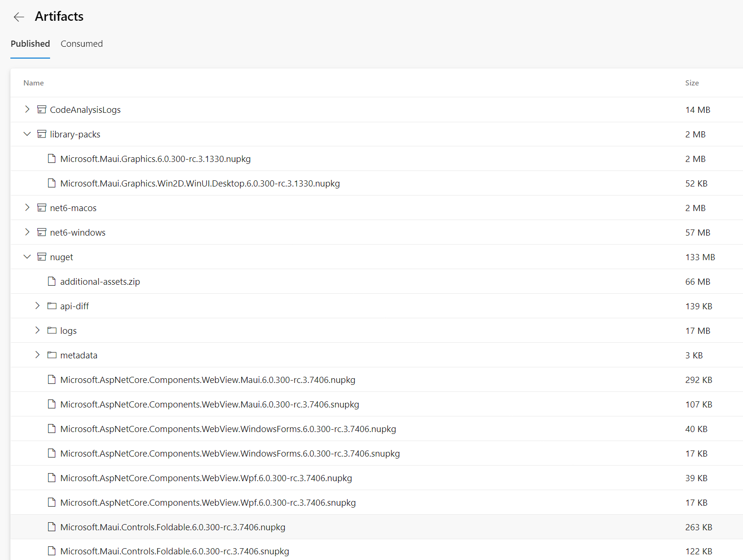Viewport: 743px width, 560px height.
Task: Click the library-packs artifact icon
Action: 42,134
